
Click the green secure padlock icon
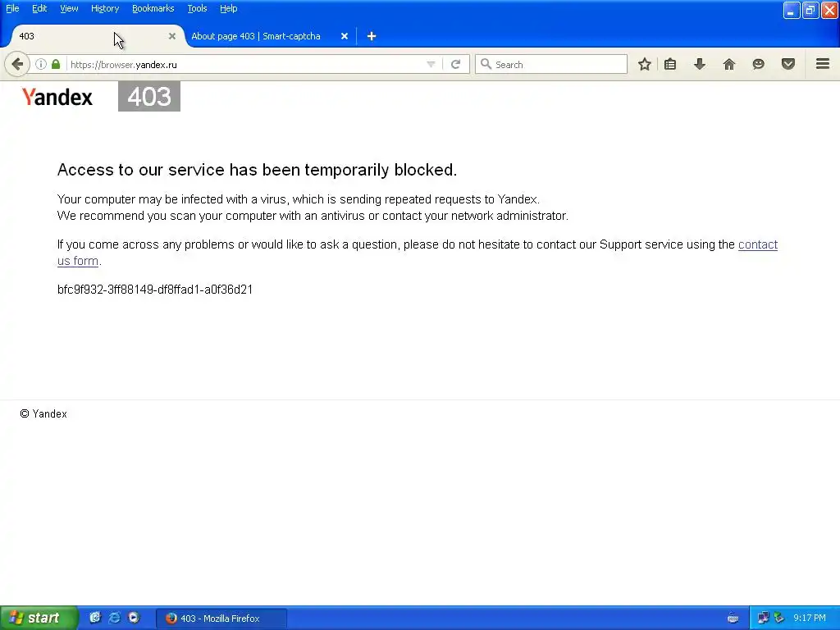coord(56,64)
